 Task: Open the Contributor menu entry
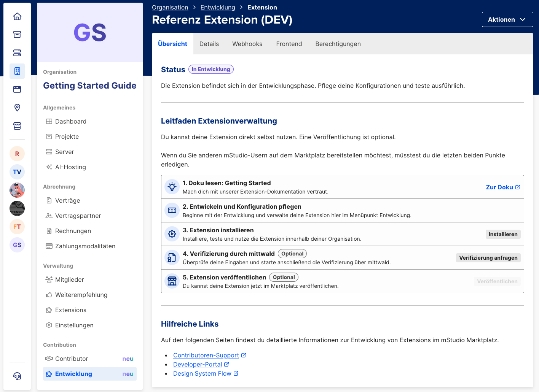tap(71, 359)
